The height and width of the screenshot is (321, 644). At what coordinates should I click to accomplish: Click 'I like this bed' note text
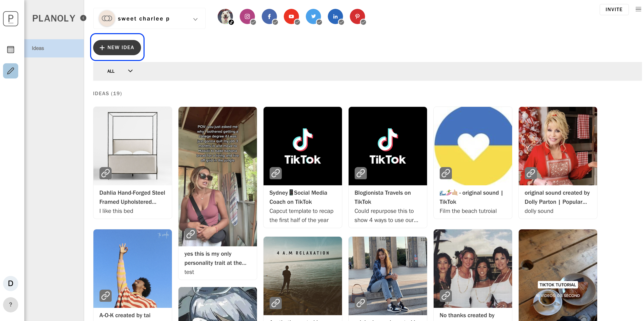(x=116, y=211)
